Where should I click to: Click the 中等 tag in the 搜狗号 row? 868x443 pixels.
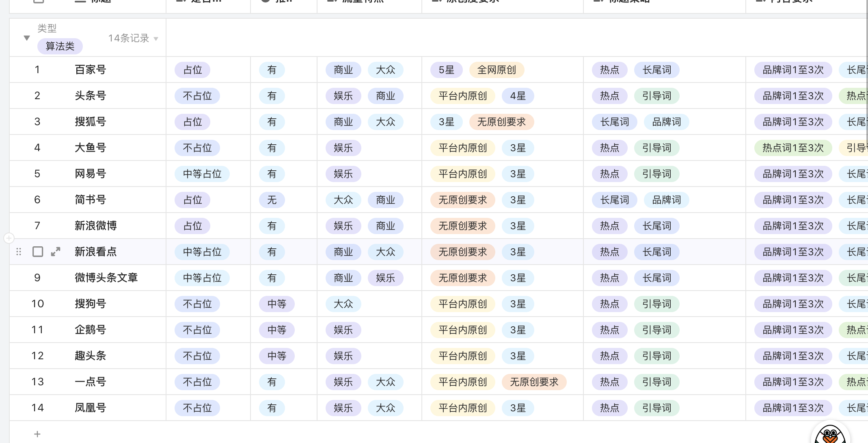coord(277,304)
